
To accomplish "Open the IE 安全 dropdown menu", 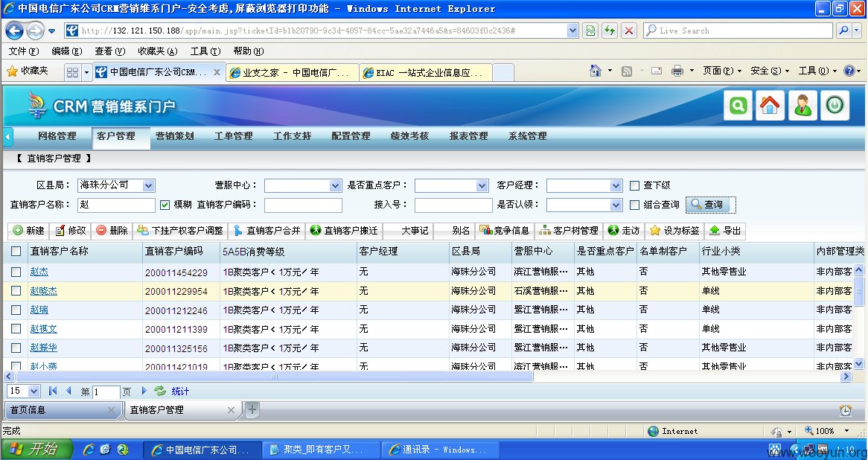I will point(770,70).
